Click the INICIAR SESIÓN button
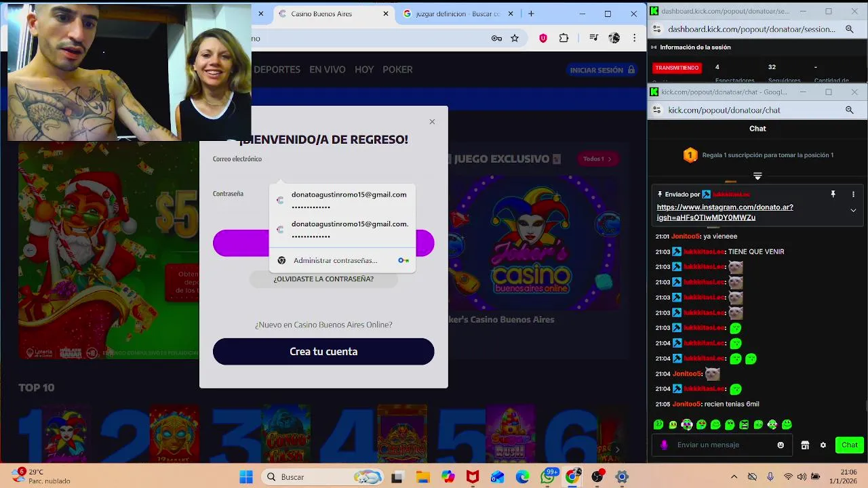 pos(602,70)
